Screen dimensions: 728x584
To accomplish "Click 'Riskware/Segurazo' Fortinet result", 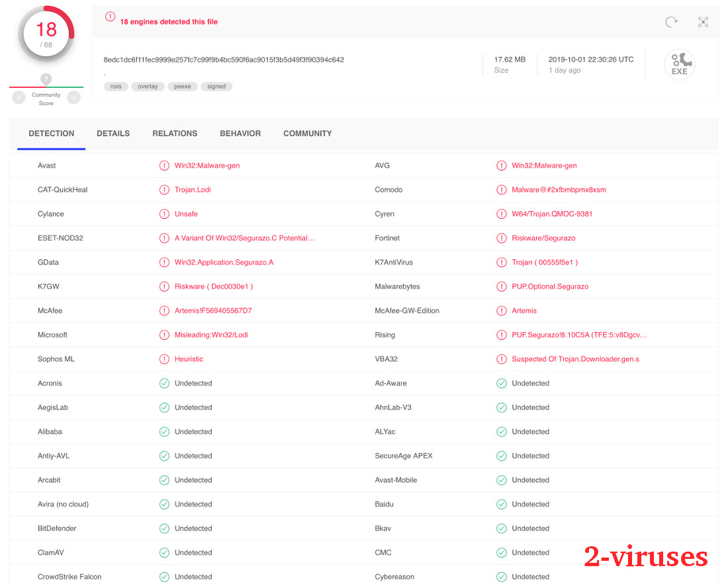I will (543, 238).
